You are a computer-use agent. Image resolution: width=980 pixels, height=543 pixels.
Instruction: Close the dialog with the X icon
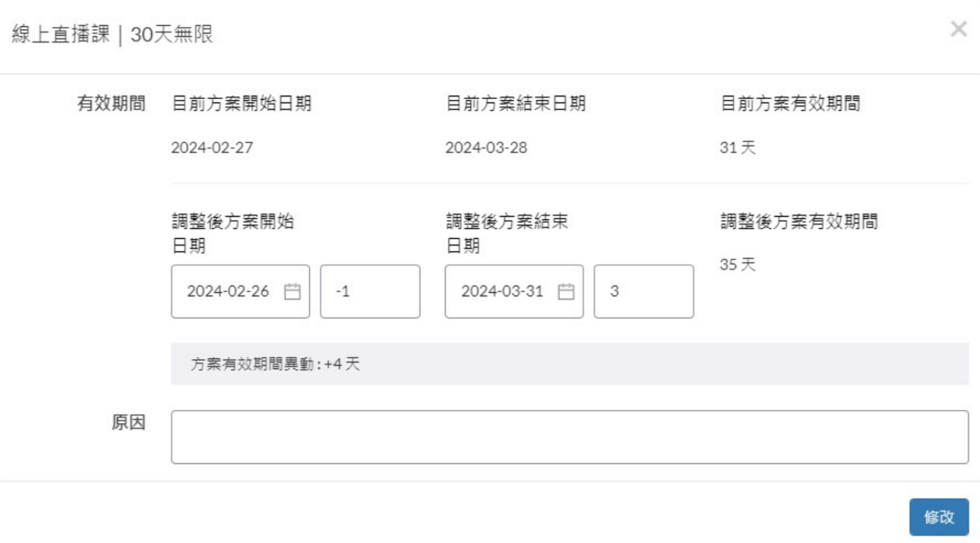point(959,29)
